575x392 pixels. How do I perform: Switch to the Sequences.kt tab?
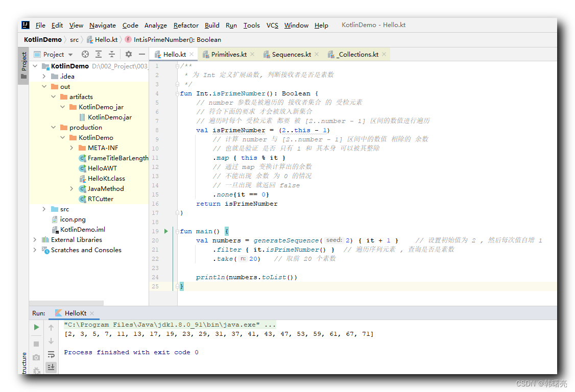click(291, 54)
